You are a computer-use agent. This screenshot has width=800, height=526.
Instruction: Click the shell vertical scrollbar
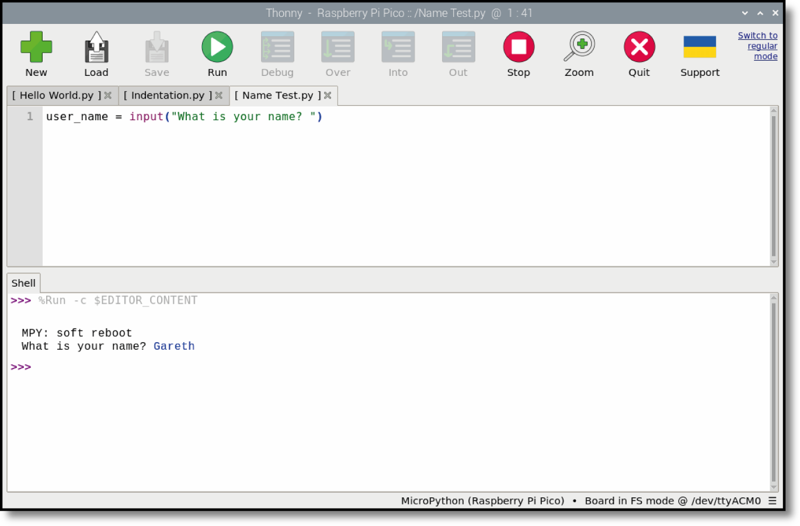[774, 393]
